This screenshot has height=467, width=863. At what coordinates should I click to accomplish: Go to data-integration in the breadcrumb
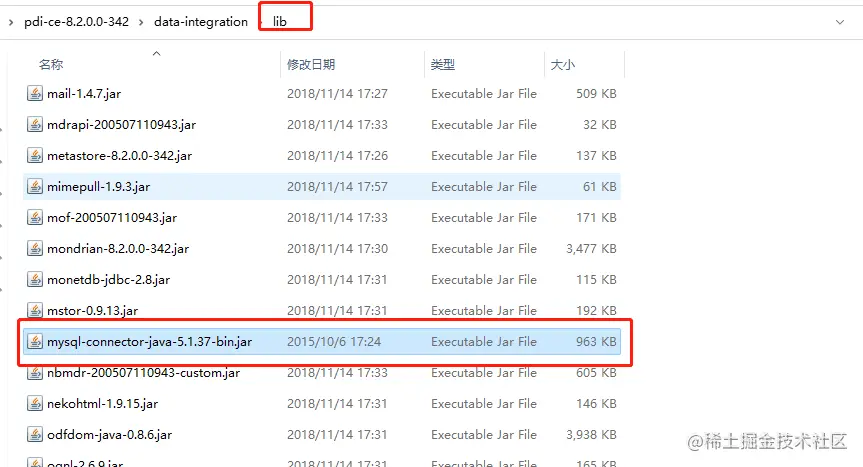point(201,21)
